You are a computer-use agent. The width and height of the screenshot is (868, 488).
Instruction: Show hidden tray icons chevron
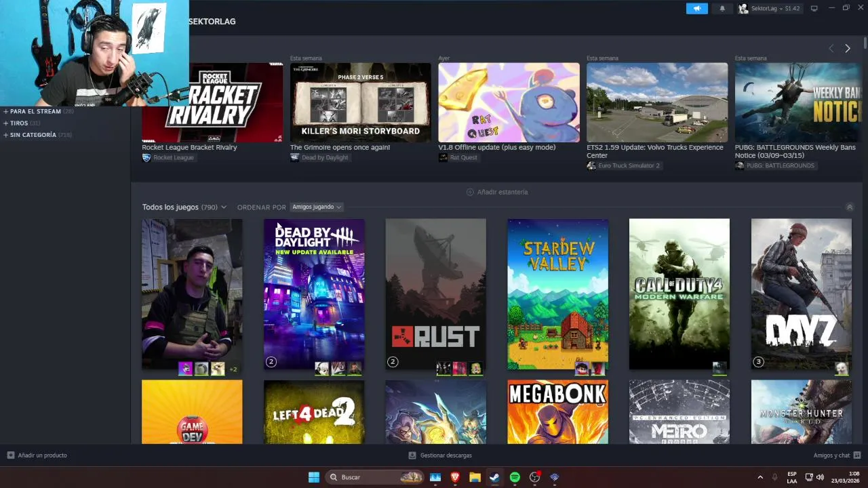point(759,477)
